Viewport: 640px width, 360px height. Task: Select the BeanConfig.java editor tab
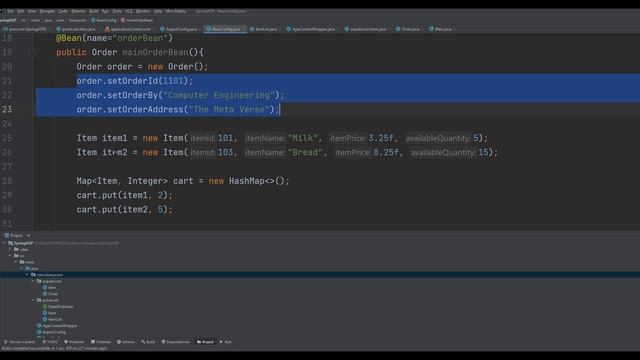tap(224, 29)
